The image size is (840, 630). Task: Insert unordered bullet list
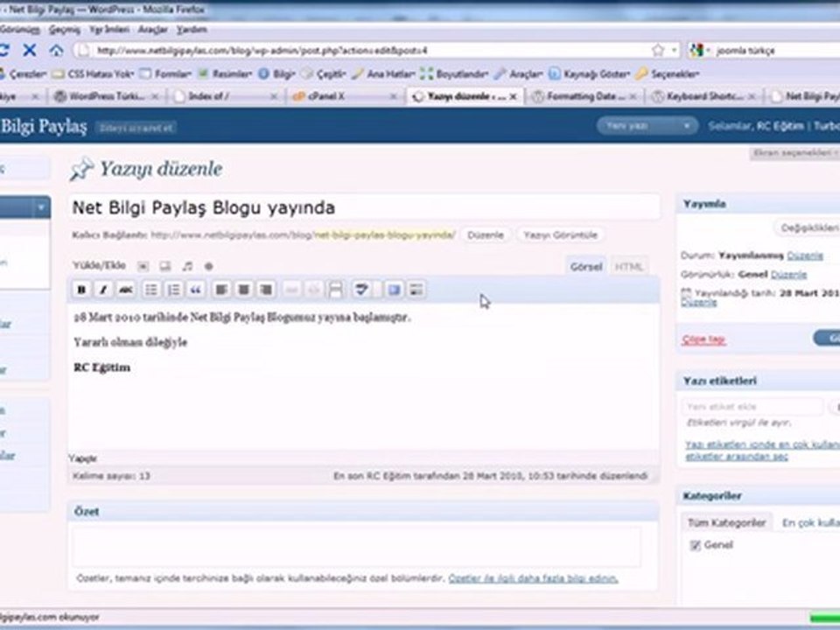(151, 290)
